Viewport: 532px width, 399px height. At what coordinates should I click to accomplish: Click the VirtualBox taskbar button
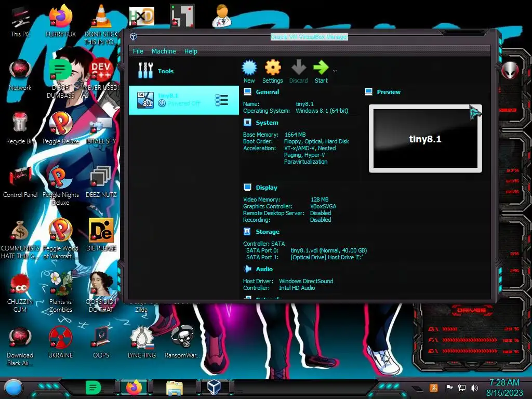click(x=214, y=387)
